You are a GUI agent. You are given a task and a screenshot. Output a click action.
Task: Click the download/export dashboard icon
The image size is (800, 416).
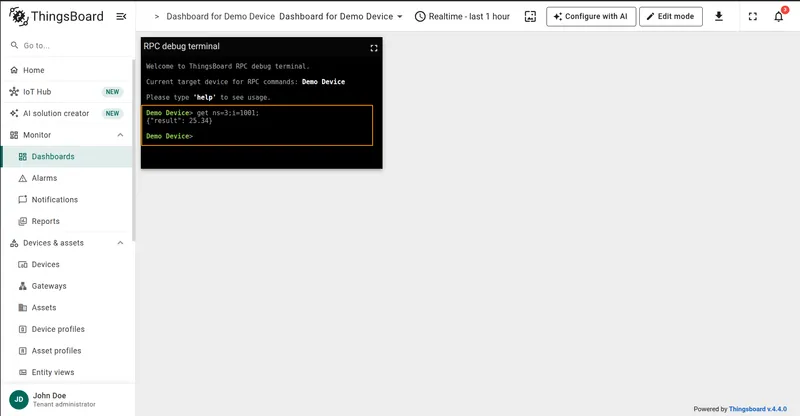[x=718, y=16]
